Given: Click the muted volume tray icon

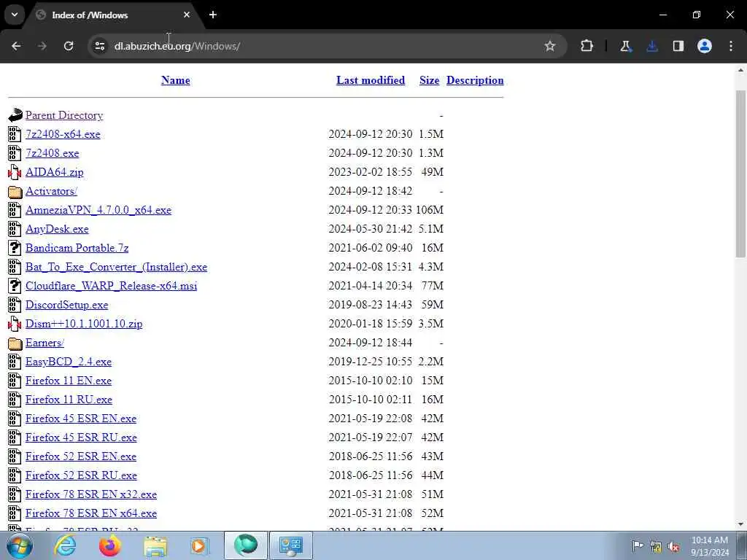Looking at the screenshot, I should click(673, 546).
